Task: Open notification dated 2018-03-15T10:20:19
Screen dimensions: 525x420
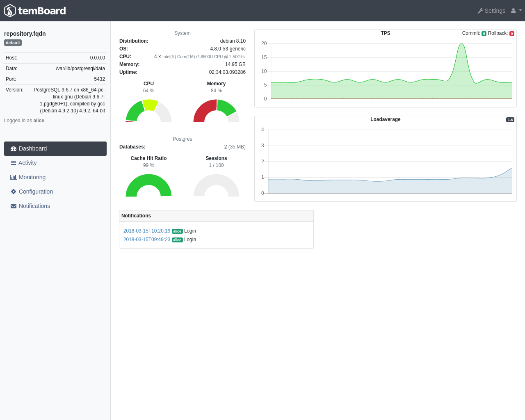Action: pos(146,231)
